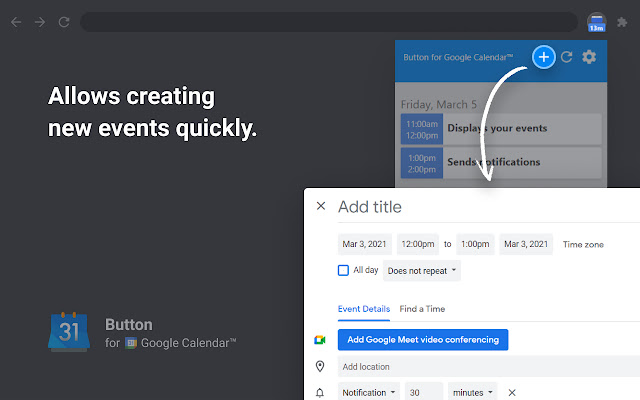This screenshot has height=400, width=640.
Task: Click the blue plus add event button
Action: [543, 57]
